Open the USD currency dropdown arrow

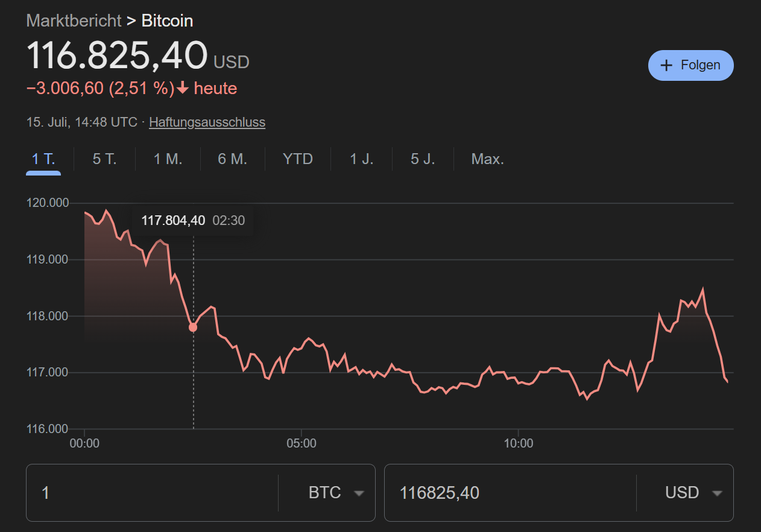[717, 493]
